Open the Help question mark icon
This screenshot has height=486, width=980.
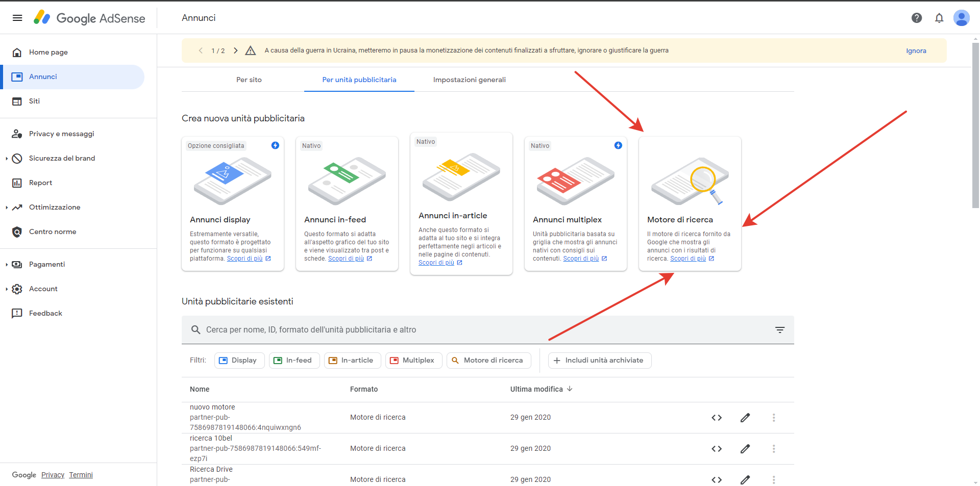(x=917, y=18)
